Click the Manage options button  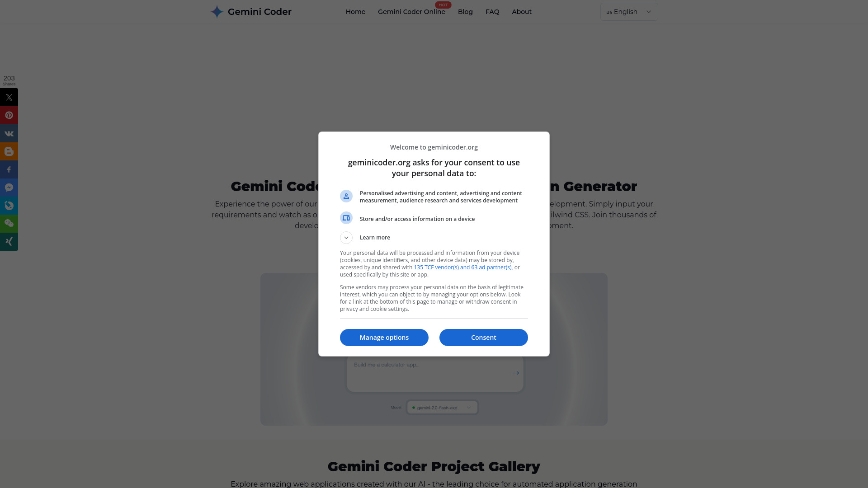(384, 337)
